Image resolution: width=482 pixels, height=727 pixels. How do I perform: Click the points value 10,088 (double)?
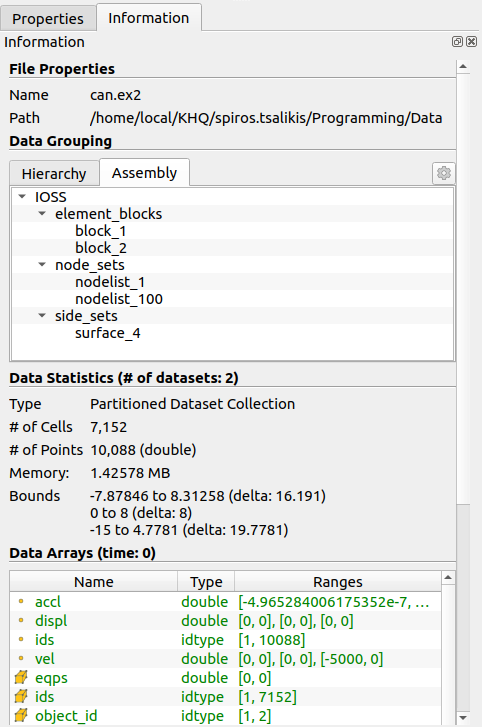pyautogui.click(x=143, y=450)
